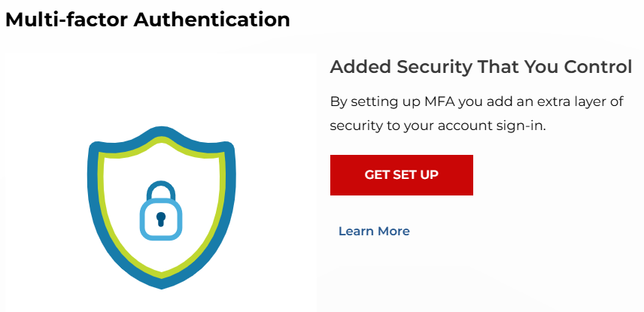
Task: Open the Learn More link
Action: (x=374, y=231)
